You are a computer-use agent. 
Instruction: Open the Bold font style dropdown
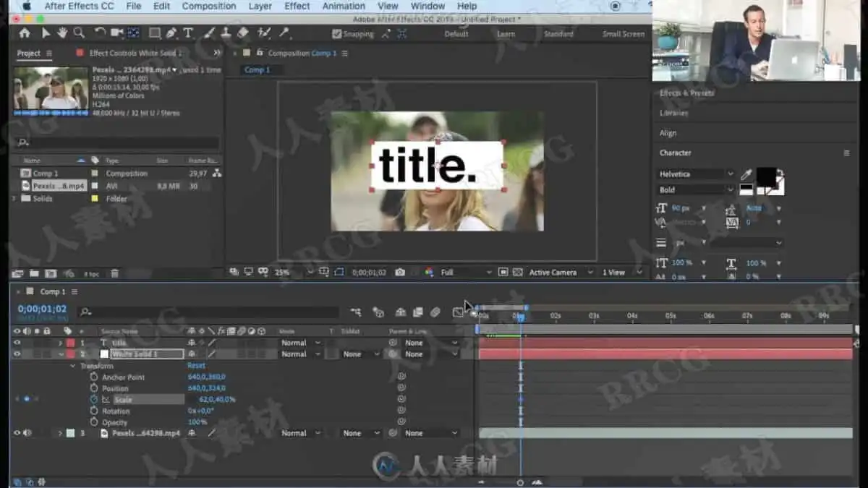[696, 189]
